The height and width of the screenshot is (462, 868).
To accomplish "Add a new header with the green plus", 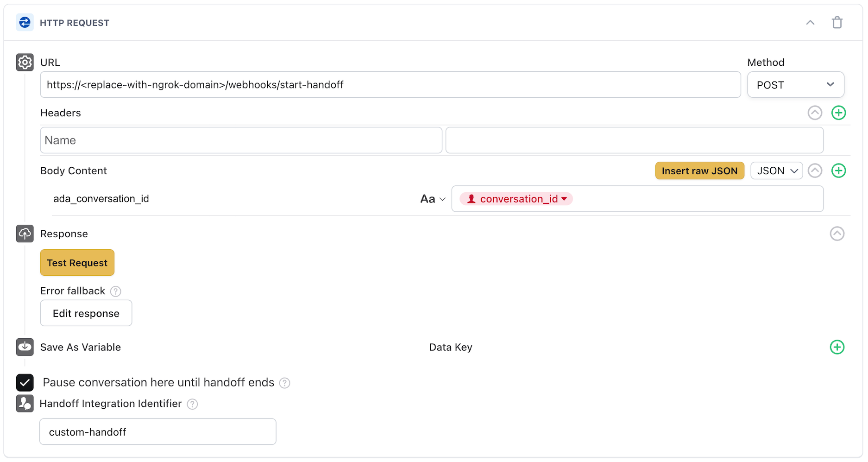I will click(x=838, y=113).
